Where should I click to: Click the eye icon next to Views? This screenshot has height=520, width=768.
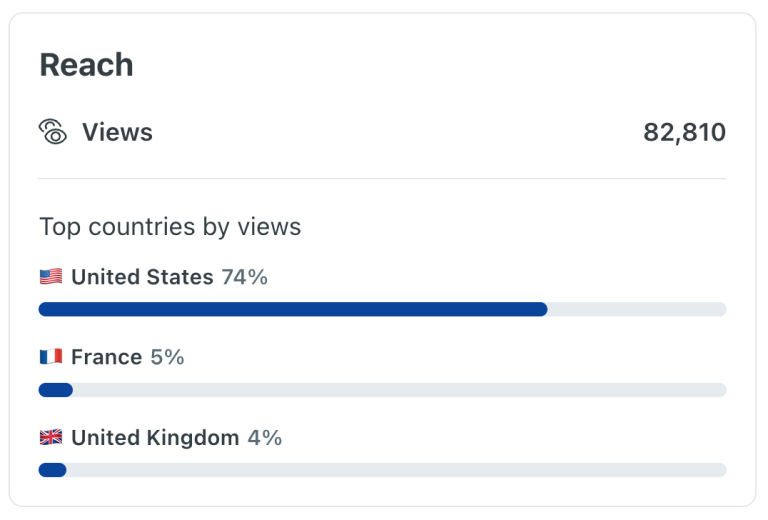click(53, 132)
